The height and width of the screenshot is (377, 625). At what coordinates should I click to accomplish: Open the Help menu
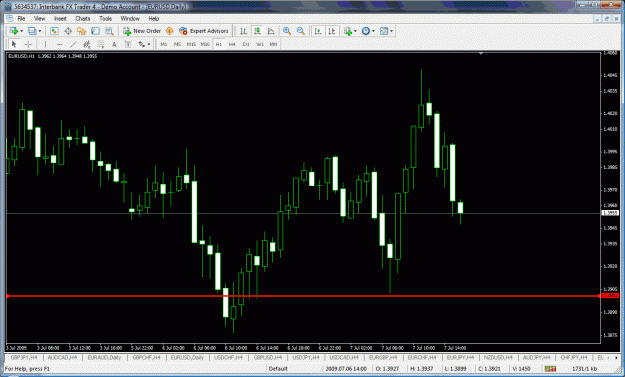[153, 19]
